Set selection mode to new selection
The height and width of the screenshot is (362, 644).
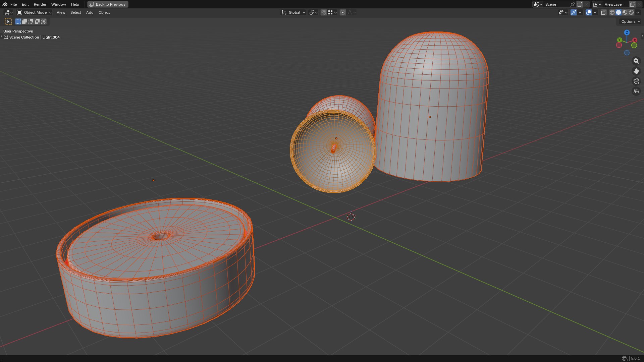18,21
